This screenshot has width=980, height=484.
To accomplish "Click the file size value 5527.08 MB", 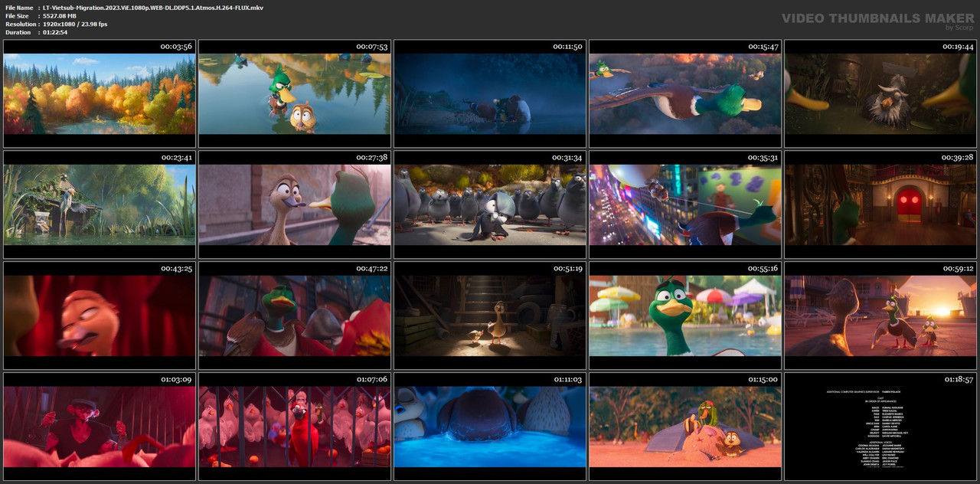I will tap(60, 15).
